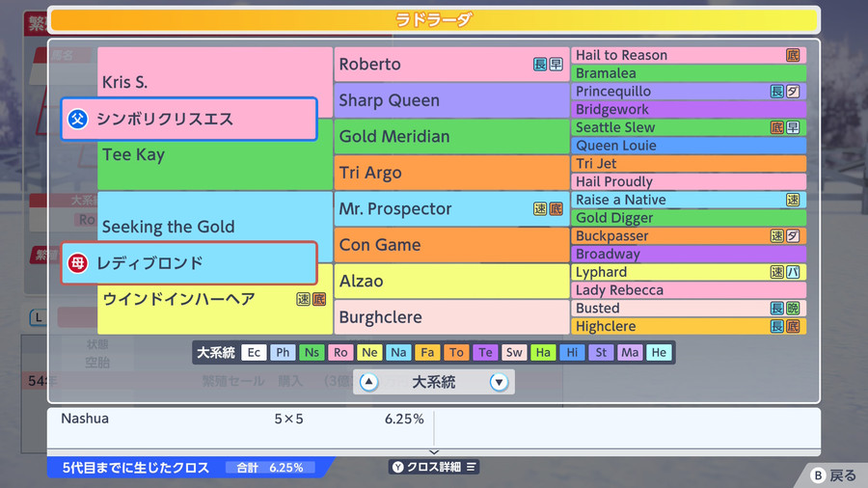This screenshot has width=868, height=488.
Task: Click the To lineage swatch
Action: tap(456, 352)
